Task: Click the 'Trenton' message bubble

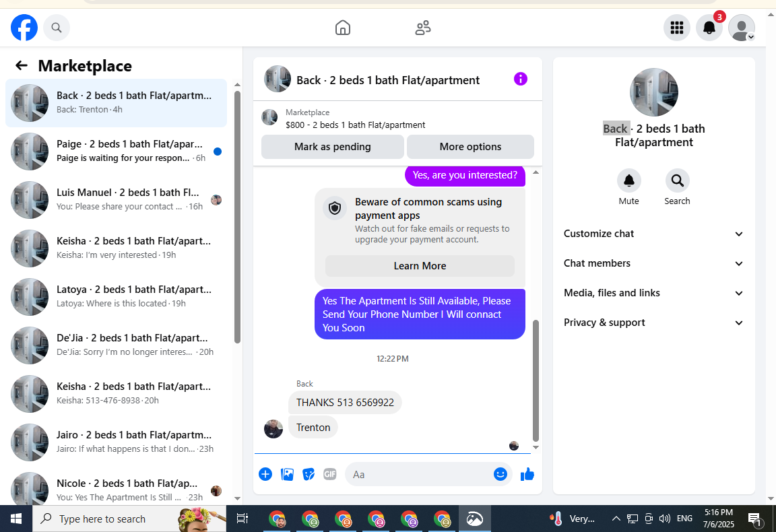Action: tap(313, 427)
